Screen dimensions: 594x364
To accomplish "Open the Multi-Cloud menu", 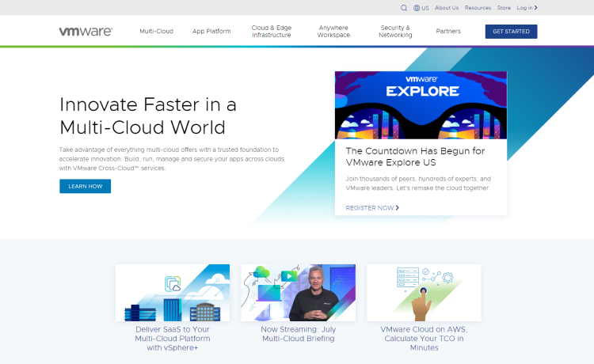I will (156, 31).
